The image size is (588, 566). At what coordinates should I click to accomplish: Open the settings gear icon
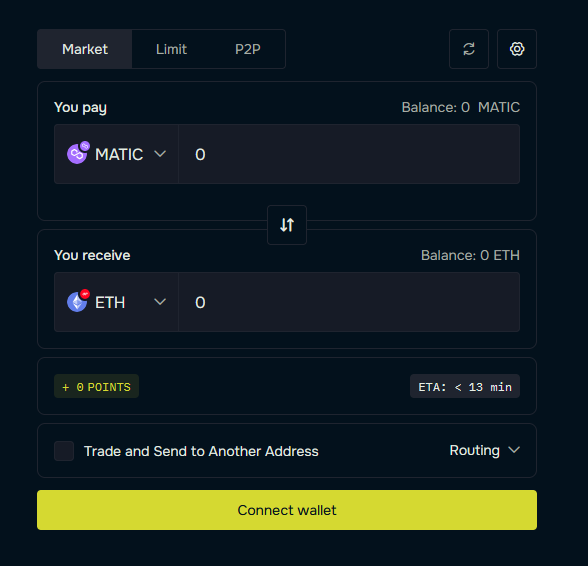pos(517,49)
